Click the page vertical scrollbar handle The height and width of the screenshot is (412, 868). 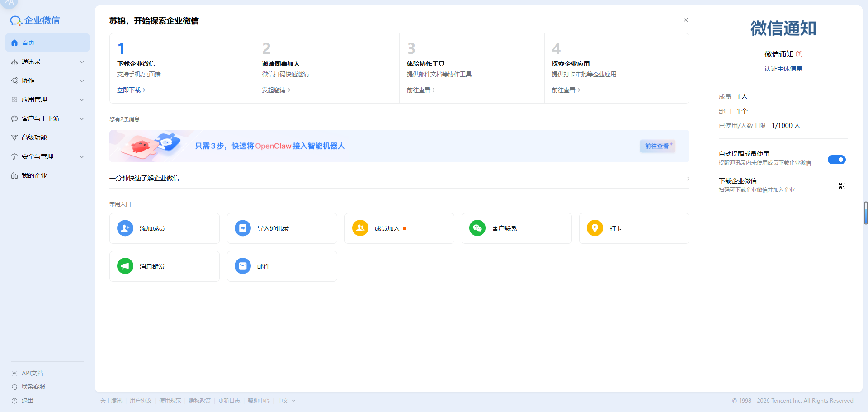[x=865, y=213]
